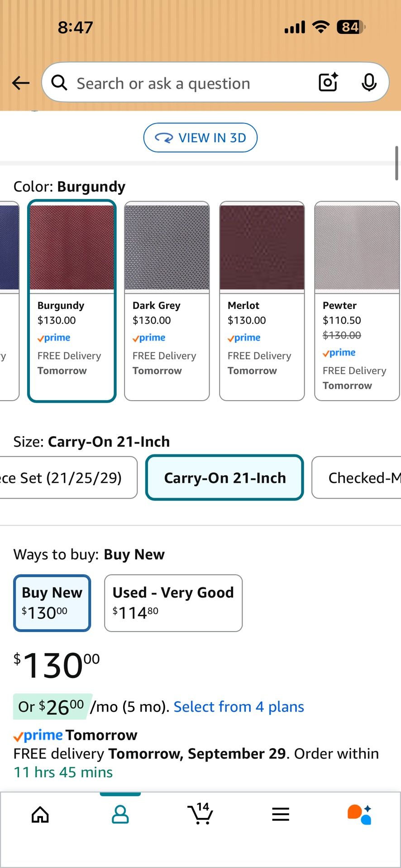Select Carry-On 21-Inch size

tap(224, 478)
